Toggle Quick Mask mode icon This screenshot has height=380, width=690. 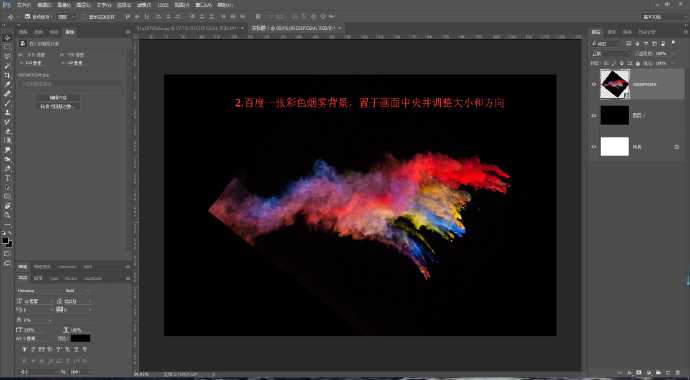[7, 254]
